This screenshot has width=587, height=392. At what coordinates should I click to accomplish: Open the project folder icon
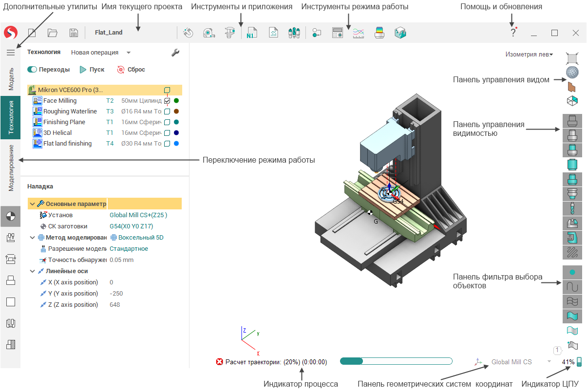pos(53,33)
